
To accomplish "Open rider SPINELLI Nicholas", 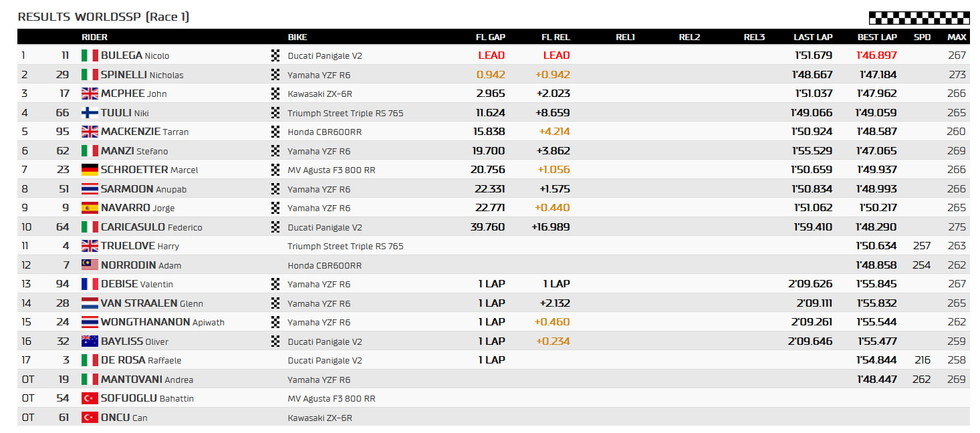I will [142, 75].
